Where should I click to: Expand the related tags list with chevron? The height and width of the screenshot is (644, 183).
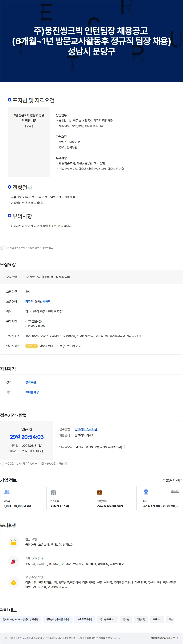tap(179, 620)
